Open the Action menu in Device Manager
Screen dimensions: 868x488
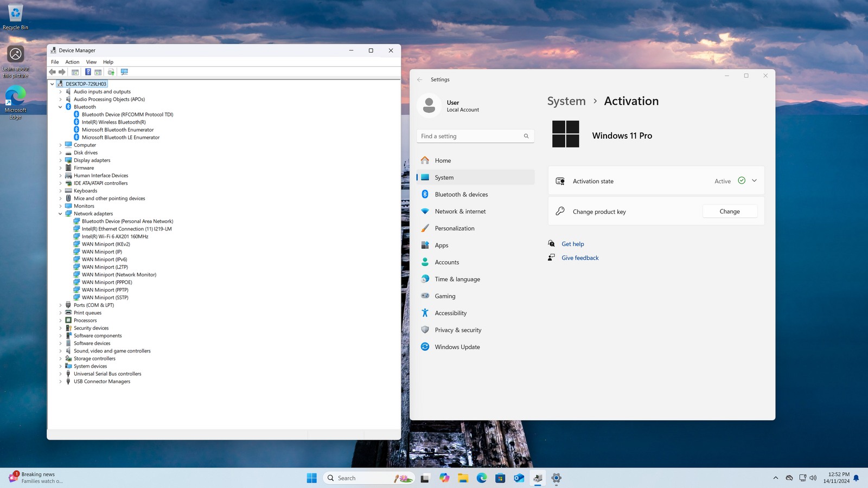point(72,62)
